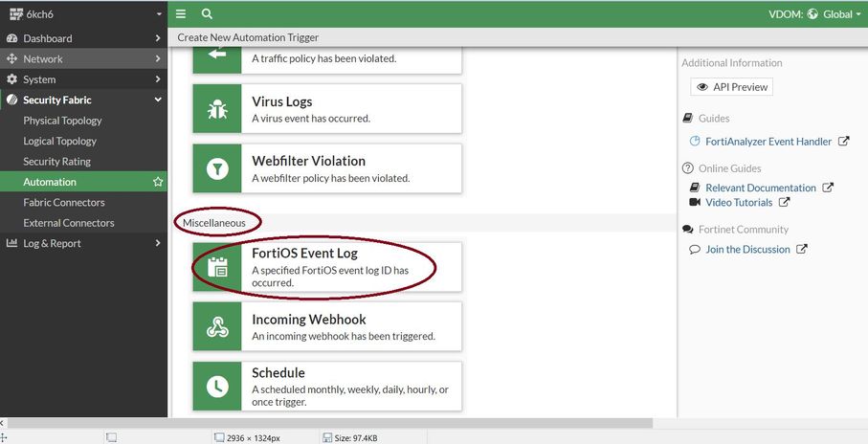Expand the Dashboard menu
868x444 pixels.
pos(83,38)
